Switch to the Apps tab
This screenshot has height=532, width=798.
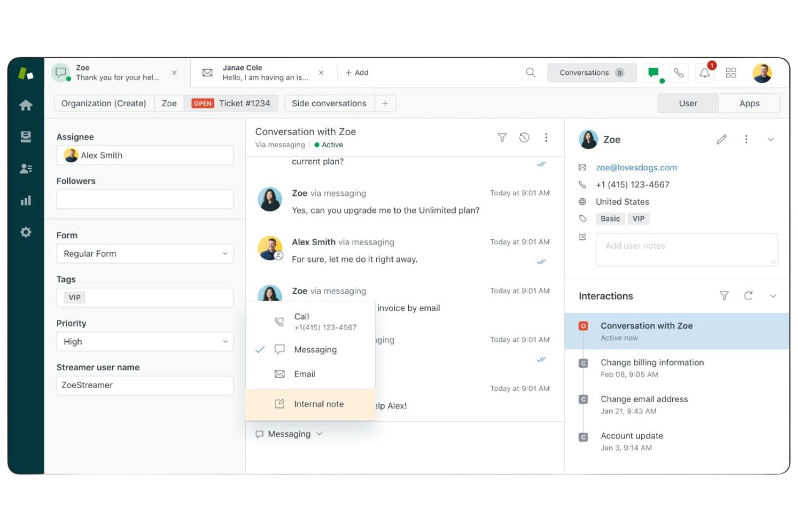tap(749, 103)
